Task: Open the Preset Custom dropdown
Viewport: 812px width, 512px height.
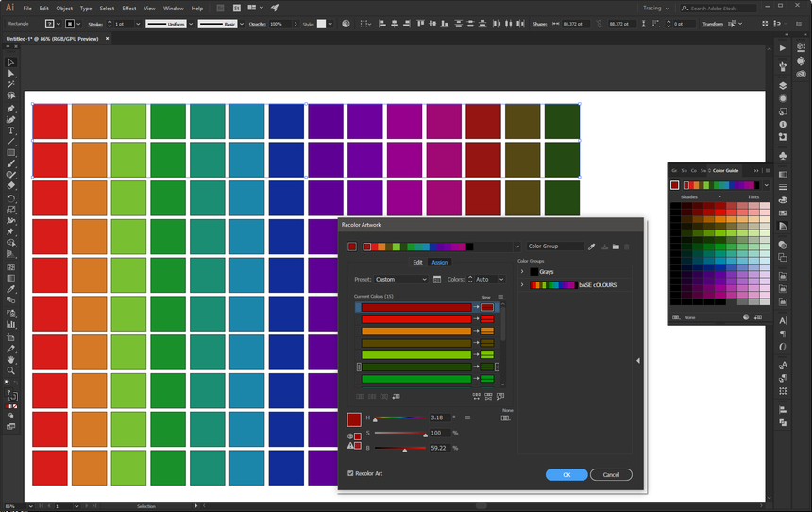Action: click(400, 280)
